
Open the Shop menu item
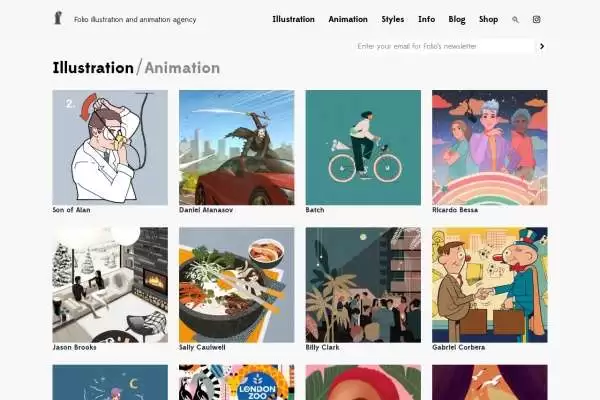pyautogui.click(x=488, y=19)
